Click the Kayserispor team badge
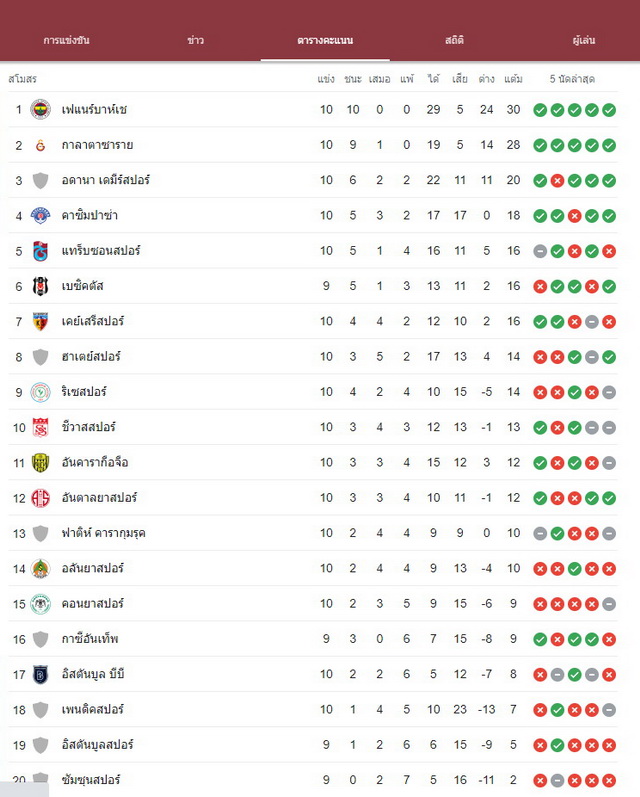This screenshot has width=640, height=797. [40, 321]
